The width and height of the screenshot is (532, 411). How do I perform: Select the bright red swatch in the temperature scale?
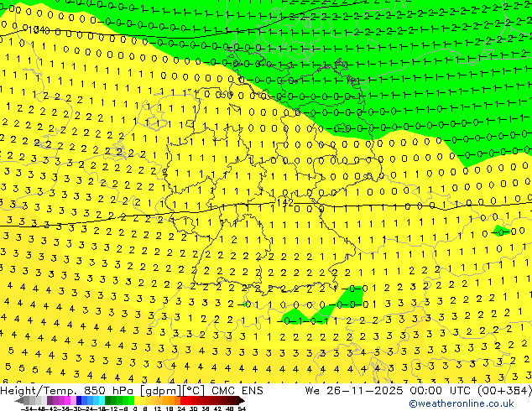pos(183,400)
